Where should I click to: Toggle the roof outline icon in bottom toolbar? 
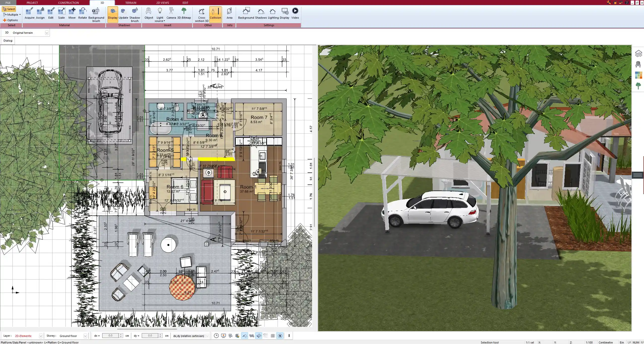click(244, 335)
